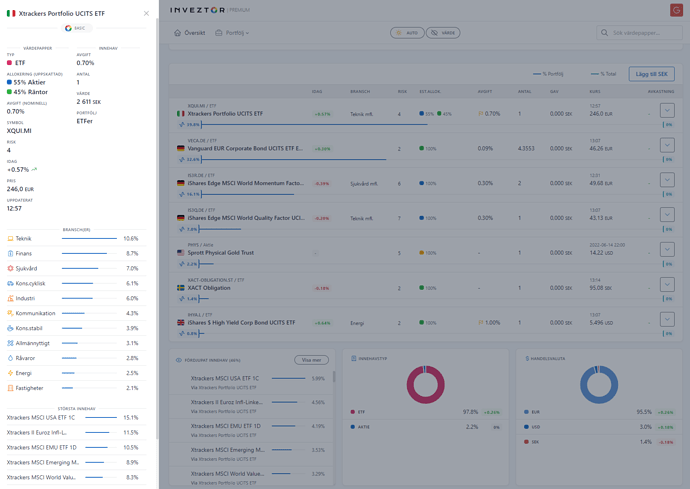Click the Visa mer button
This screenshot has height=489, width=690.
tap(311, 360)
